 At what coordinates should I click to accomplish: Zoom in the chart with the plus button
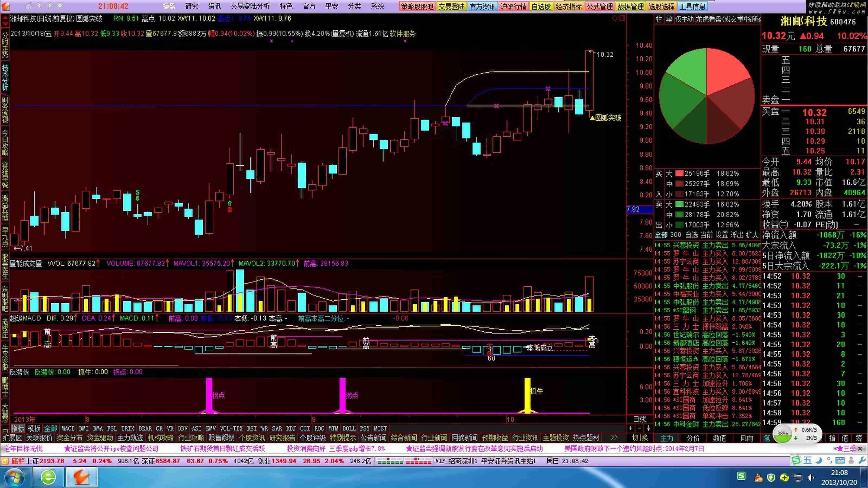point(630,428)
